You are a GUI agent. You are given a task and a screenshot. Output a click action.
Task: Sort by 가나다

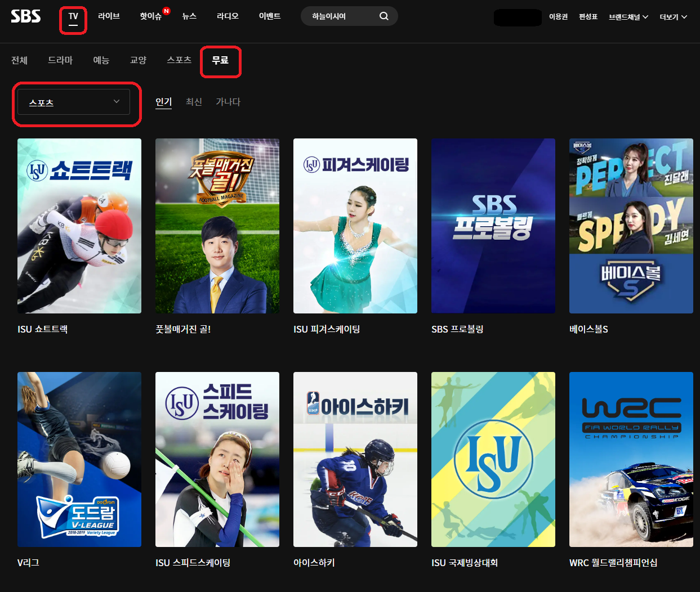[x=228, y=102]
